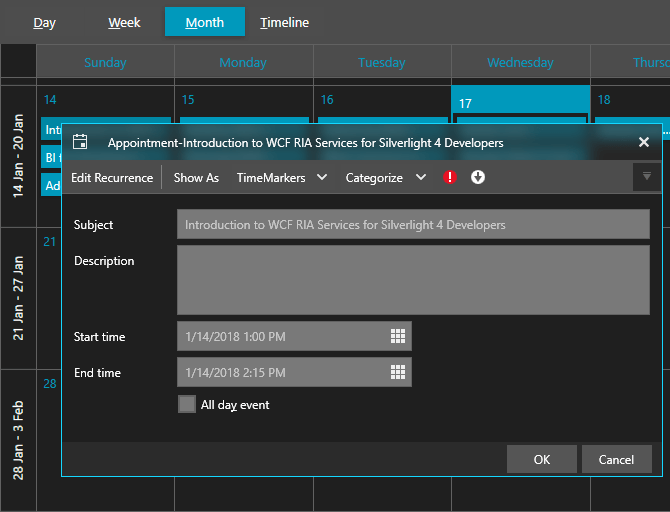670x512 pixels.
Task: Click the Sunday column header
Action: click(x=105, y=62)
